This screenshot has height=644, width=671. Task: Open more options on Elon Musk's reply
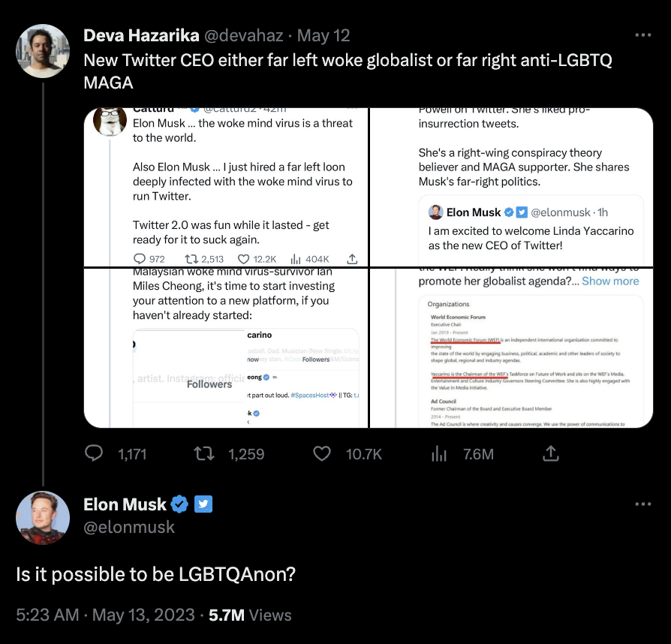[x=642, y=504]
